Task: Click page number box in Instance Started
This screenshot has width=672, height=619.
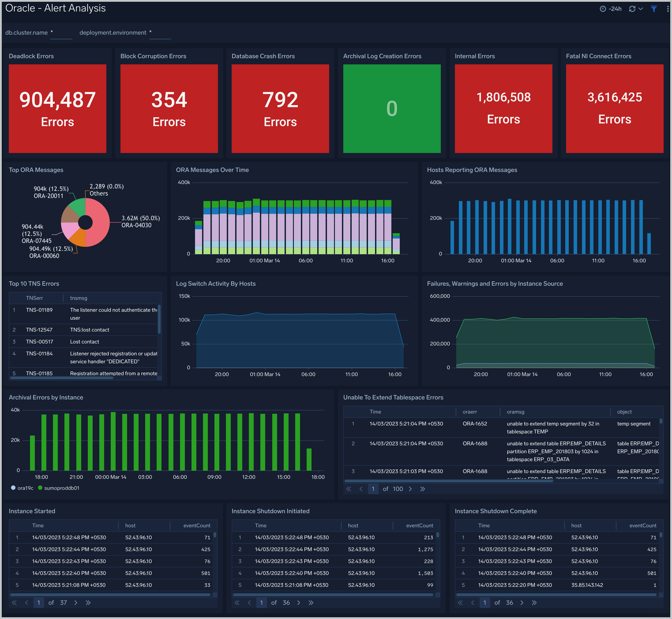Action: point(39,603)
